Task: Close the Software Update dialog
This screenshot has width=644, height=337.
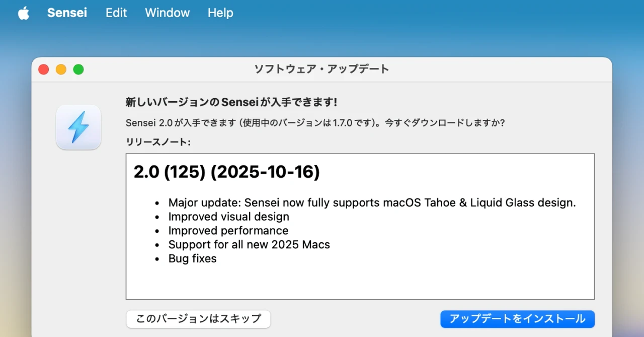Action: point(43,69)
